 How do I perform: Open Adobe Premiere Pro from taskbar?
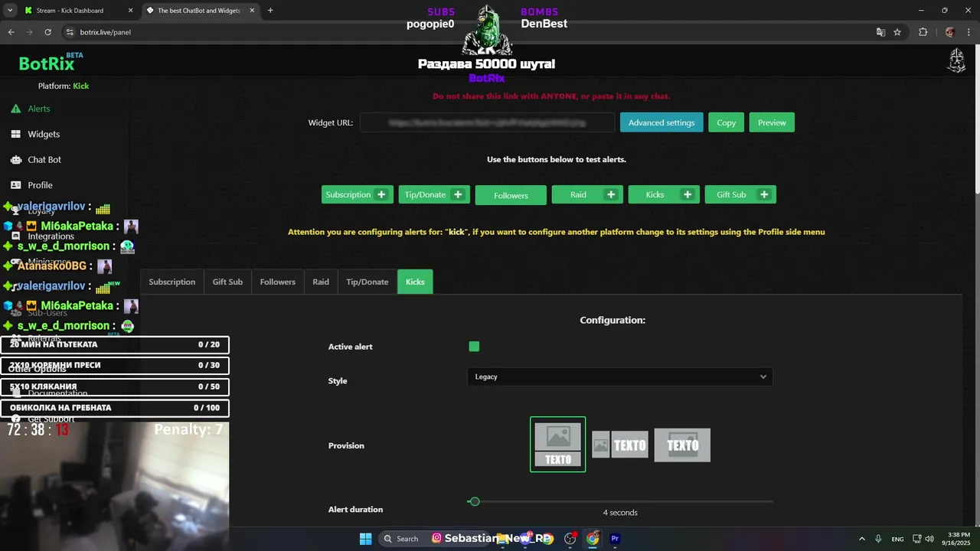click(x=615, y=539)
